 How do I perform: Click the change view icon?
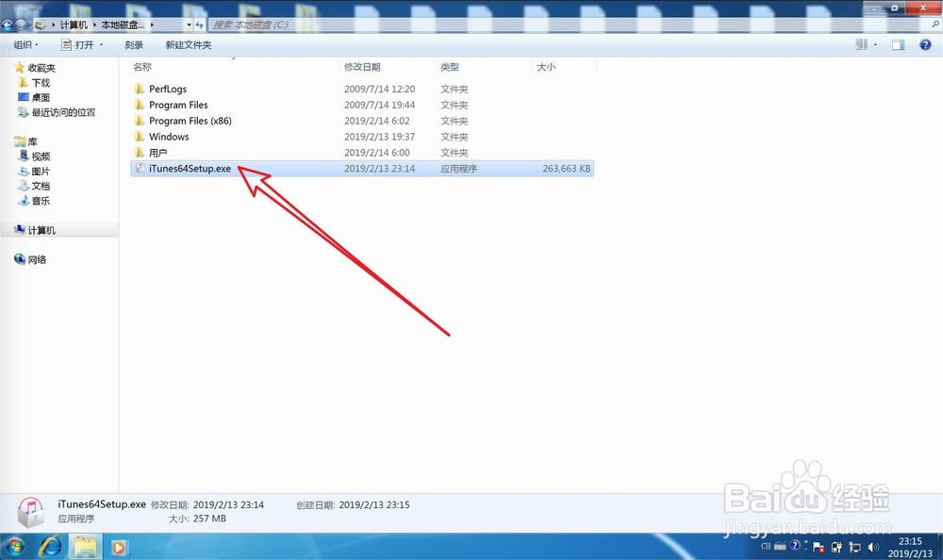(x=861, y=45)
